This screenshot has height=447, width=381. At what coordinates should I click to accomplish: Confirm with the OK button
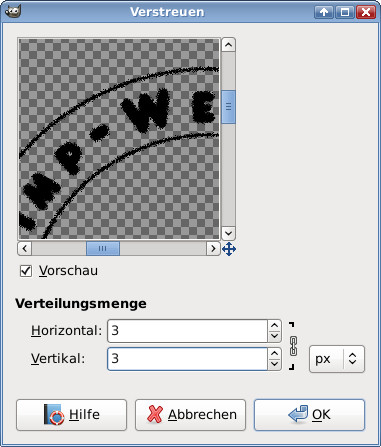(x=309, y=415)
